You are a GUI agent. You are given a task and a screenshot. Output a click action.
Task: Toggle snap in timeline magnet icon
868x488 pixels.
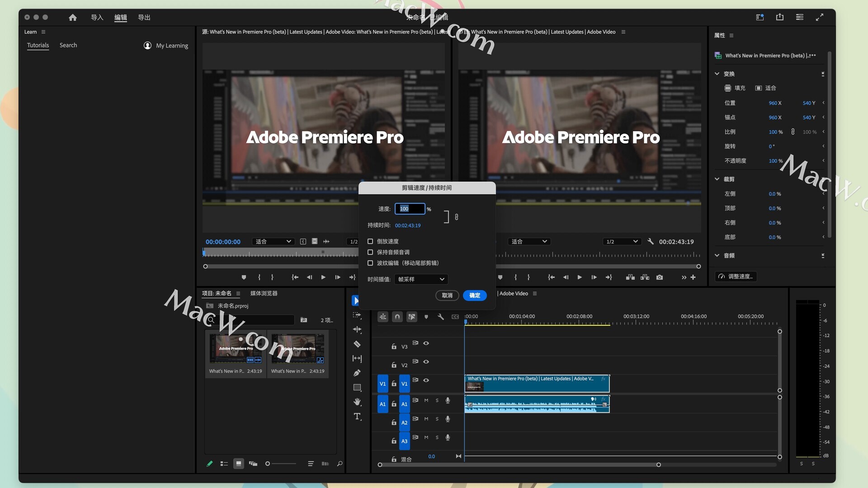click(397, 317)
